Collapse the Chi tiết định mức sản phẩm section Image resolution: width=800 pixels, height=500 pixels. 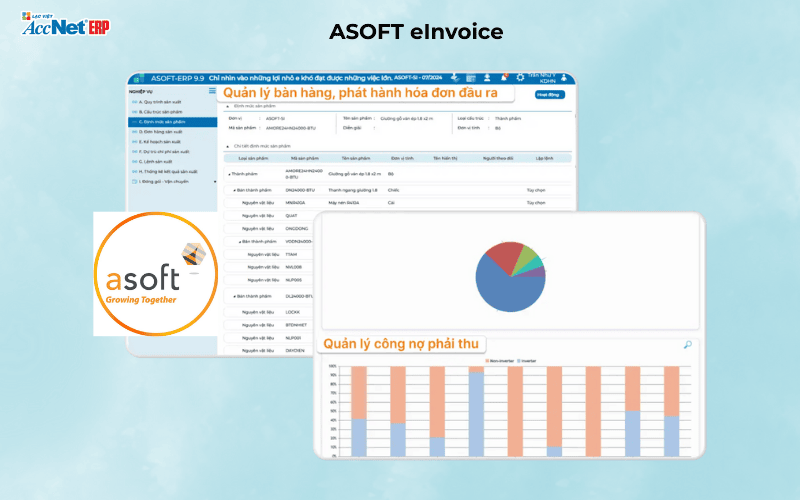[228, 146]
